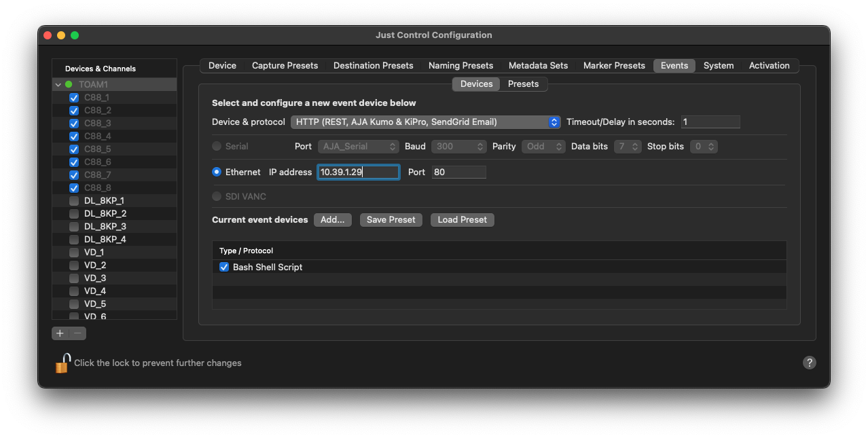Click the IP address input field
868x438 pixels.
pyautogui.click(x=358, y=172)
